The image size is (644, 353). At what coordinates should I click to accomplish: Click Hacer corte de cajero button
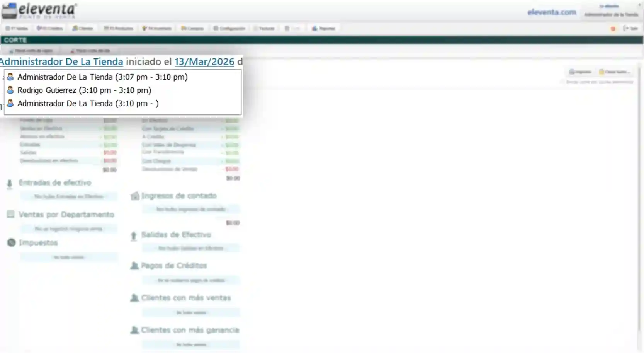[31, 51]
